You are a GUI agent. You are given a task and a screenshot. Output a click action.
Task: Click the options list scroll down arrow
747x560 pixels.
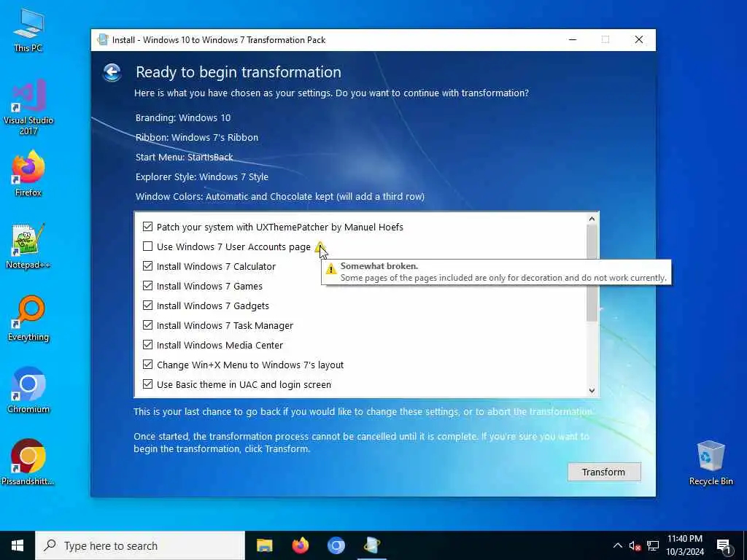[592, 391]
